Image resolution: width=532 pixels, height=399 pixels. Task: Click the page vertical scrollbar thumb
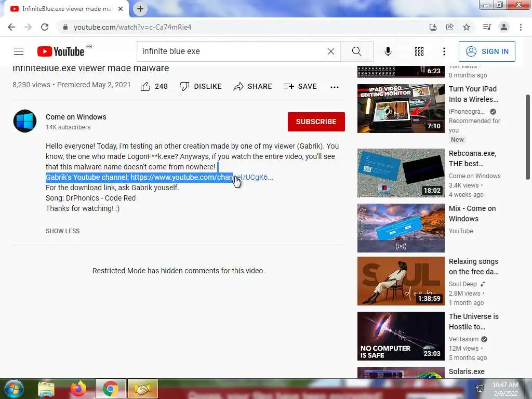click(x=528, y=137)
